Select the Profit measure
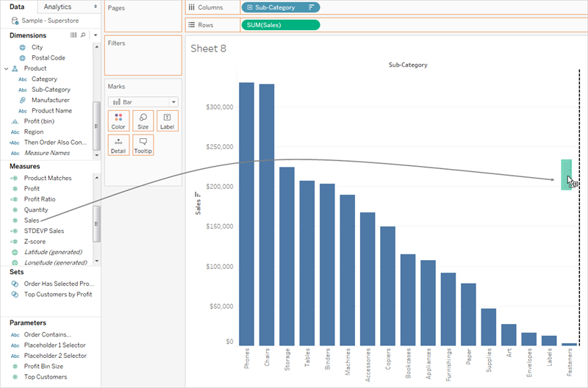This screenshot has width=588, height=388. [32, 189]
